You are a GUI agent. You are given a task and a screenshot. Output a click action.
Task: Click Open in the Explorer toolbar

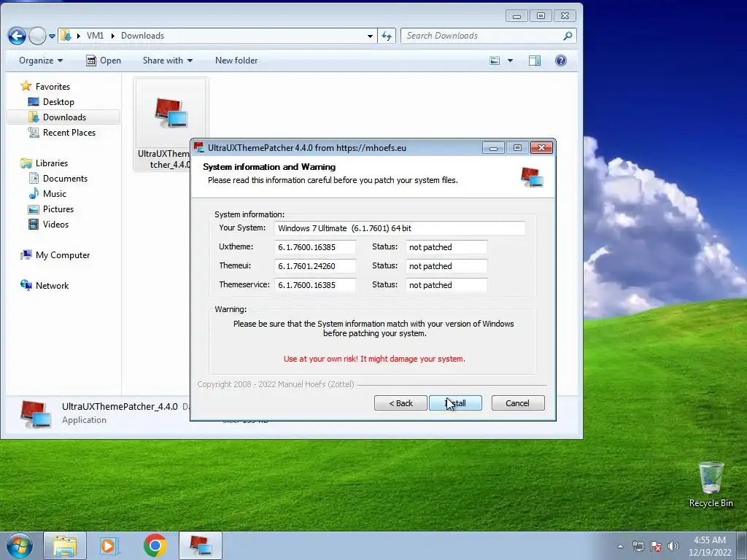point(104,61)
